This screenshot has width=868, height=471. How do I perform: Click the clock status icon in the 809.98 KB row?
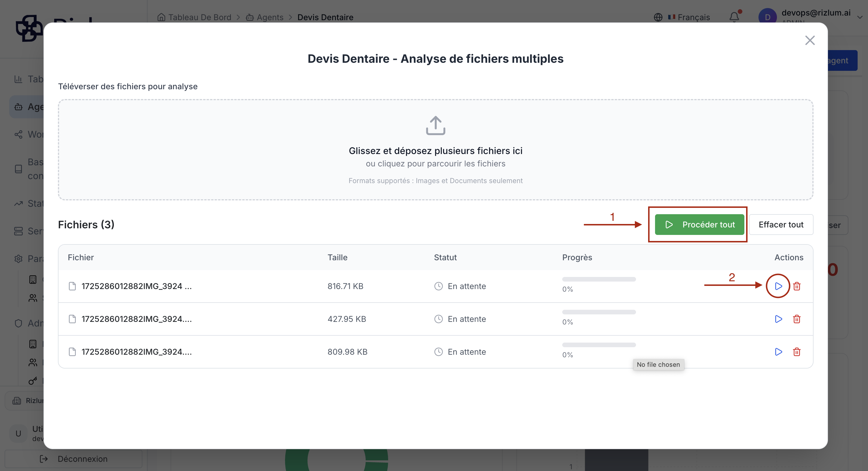(438, 352)
